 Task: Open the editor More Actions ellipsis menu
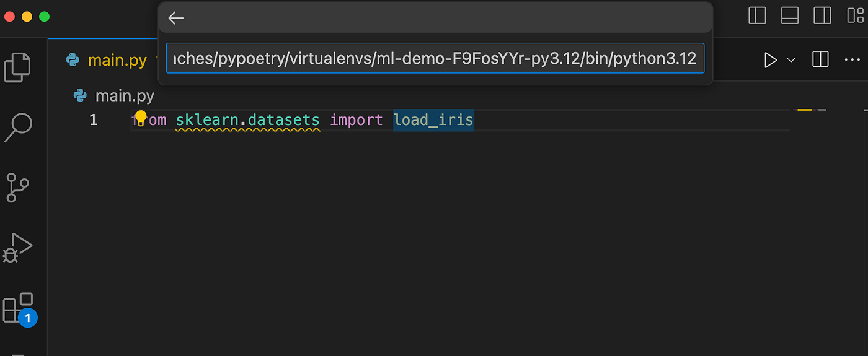coord(852,60)
